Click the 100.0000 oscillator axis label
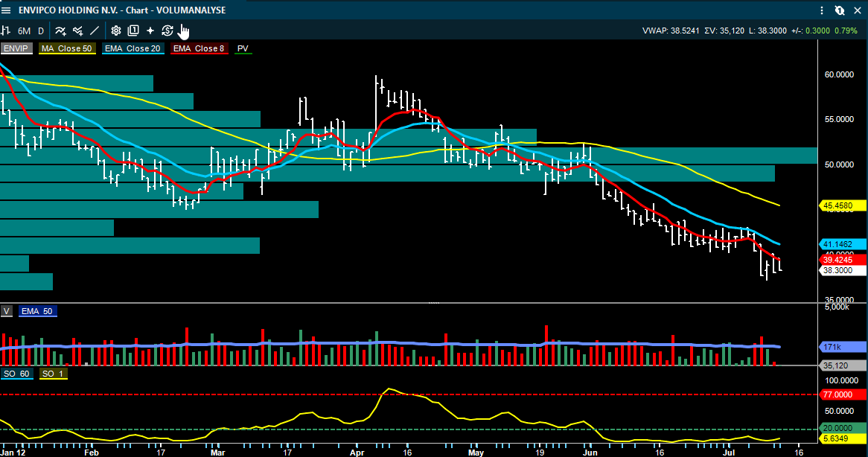Image resolution: width=868 pixels, height=457 pixels. click(841, 380)
